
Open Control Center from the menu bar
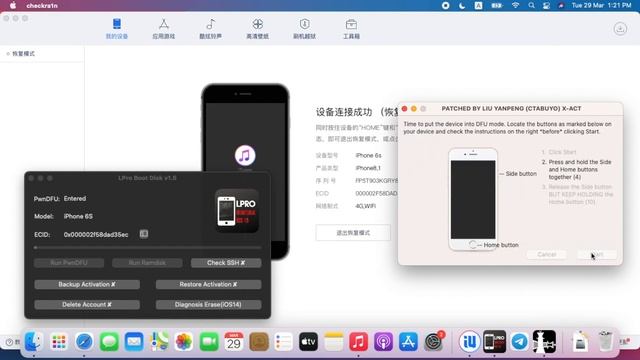click(x=546, y=5)
